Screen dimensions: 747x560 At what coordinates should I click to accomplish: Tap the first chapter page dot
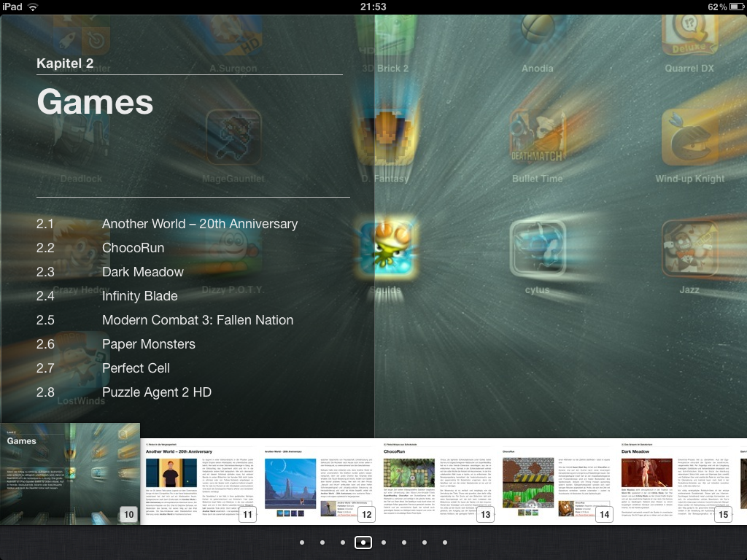pyautogui.click(x=302, y=542)
